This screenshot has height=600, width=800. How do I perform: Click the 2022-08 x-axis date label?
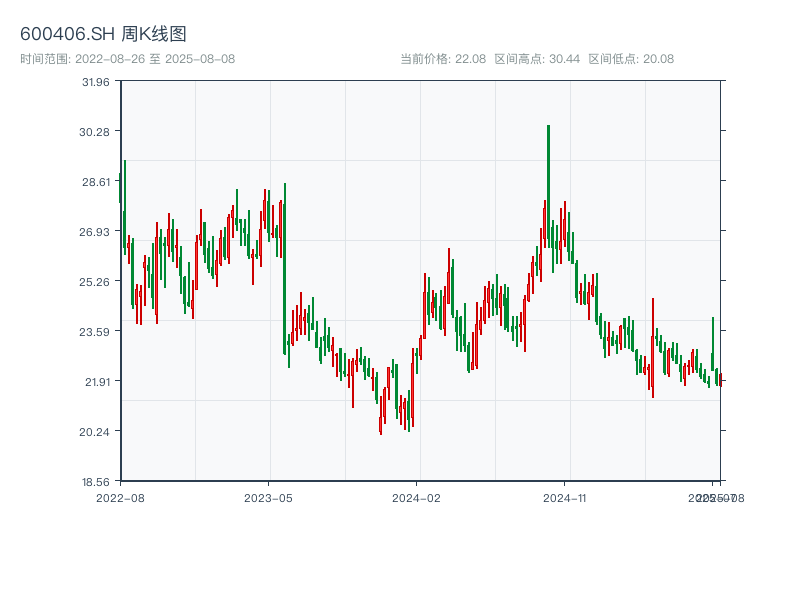(x=120, y=497)
